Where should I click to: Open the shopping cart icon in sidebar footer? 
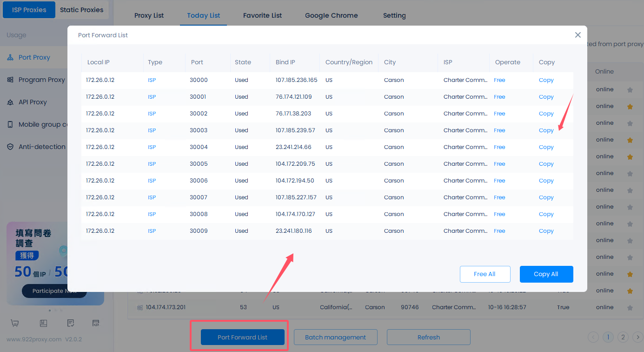coord(14,323)
